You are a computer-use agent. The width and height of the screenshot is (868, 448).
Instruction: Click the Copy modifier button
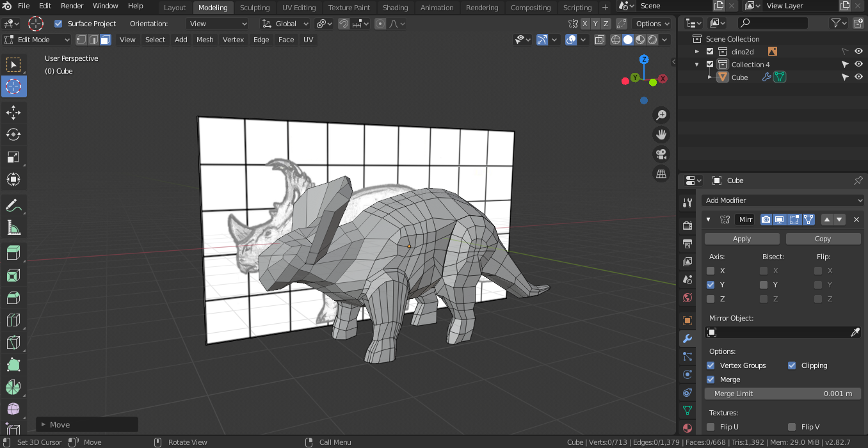823,239
